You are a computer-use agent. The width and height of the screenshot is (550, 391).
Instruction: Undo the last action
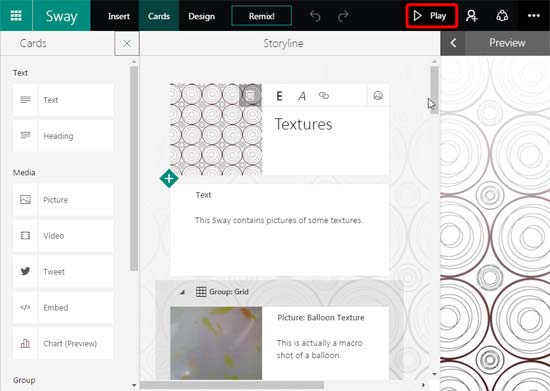315,16
